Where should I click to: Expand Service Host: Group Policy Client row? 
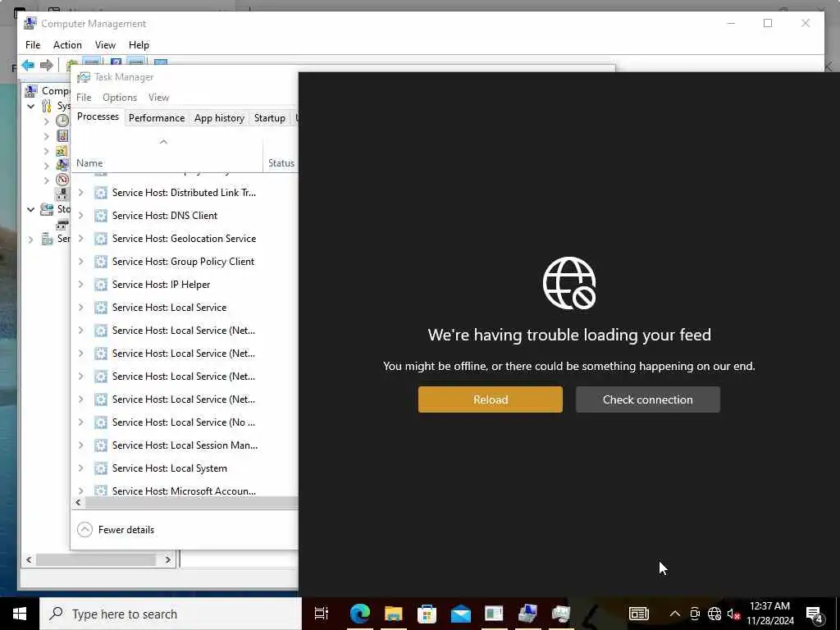pos(81,262)
